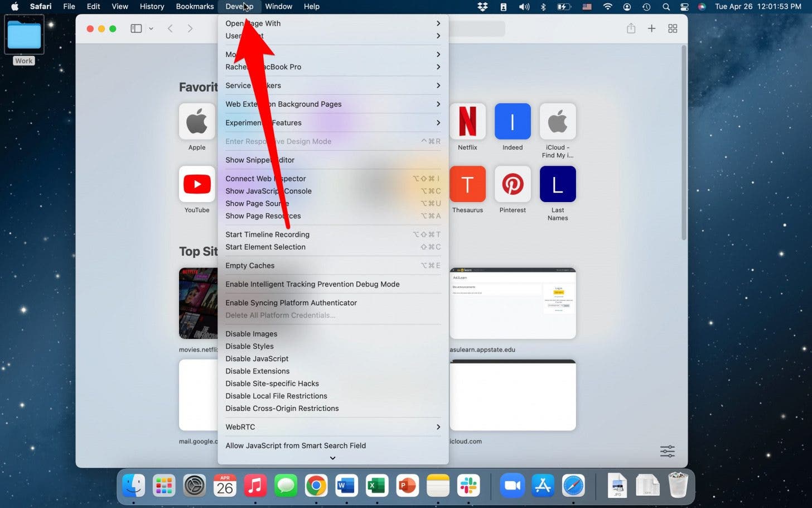Open the History menu

[152, 6]
